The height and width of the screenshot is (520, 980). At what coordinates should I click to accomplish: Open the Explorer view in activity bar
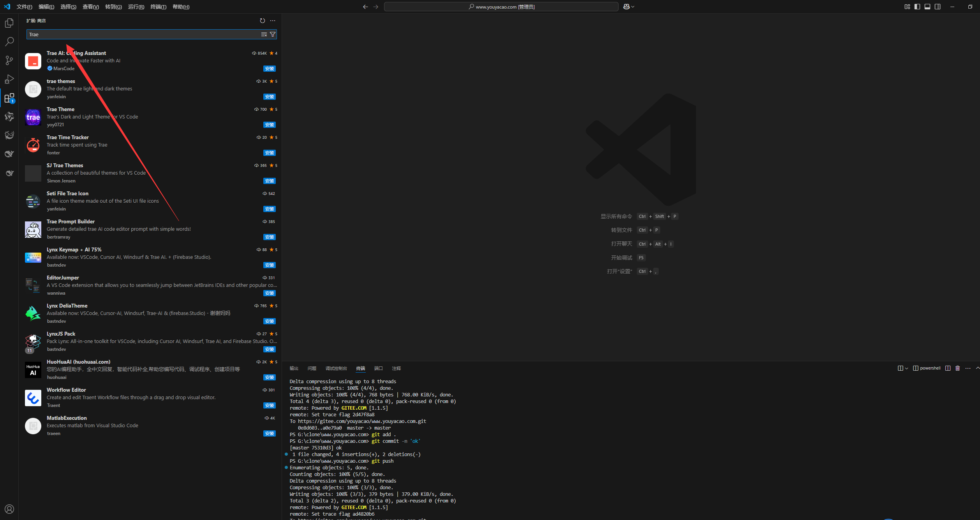coord(9,23)
